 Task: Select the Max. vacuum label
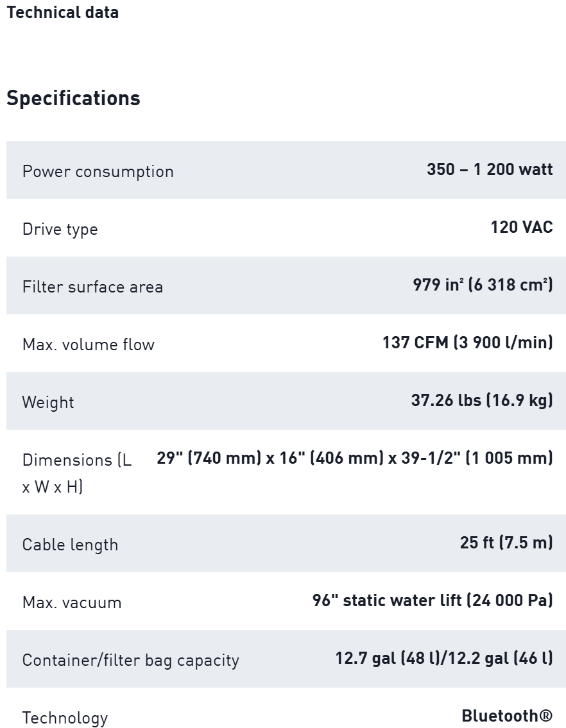coord(71,602)
